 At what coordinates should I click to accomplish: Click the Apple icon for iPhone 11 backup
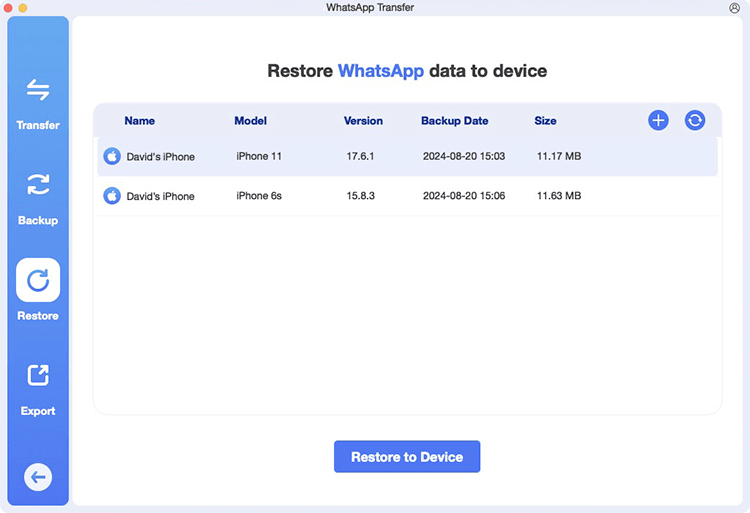click(x=112, y=156)
